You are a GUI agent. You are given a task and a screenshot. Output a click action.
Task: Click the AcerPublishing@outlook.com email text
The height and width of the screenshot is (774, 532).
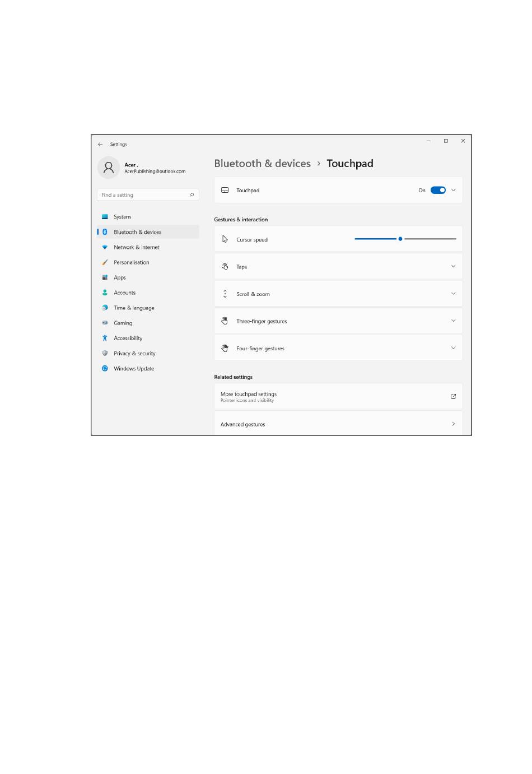pyautogui.click(x=155, y=172)
